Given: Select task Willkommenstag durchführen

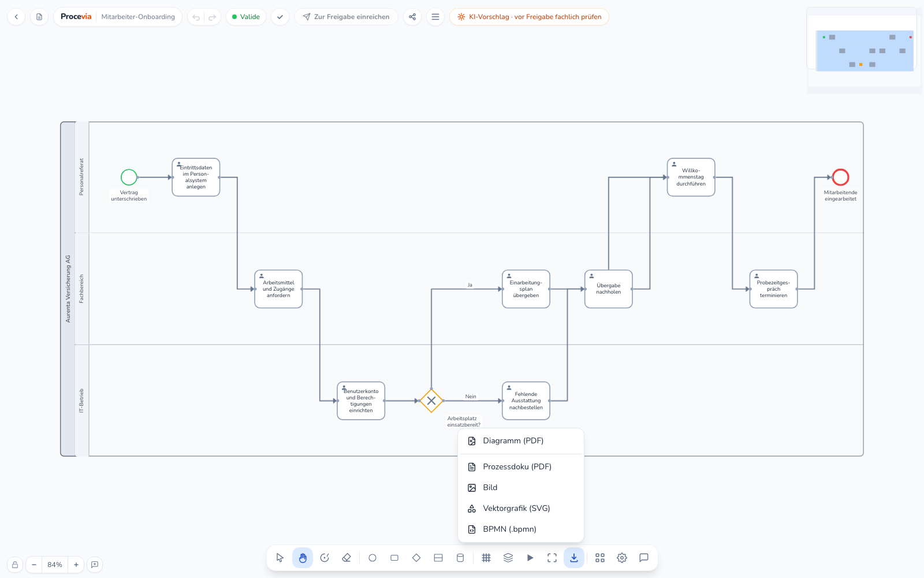Looking at the screenshot, I should click(x=691, y=177).
